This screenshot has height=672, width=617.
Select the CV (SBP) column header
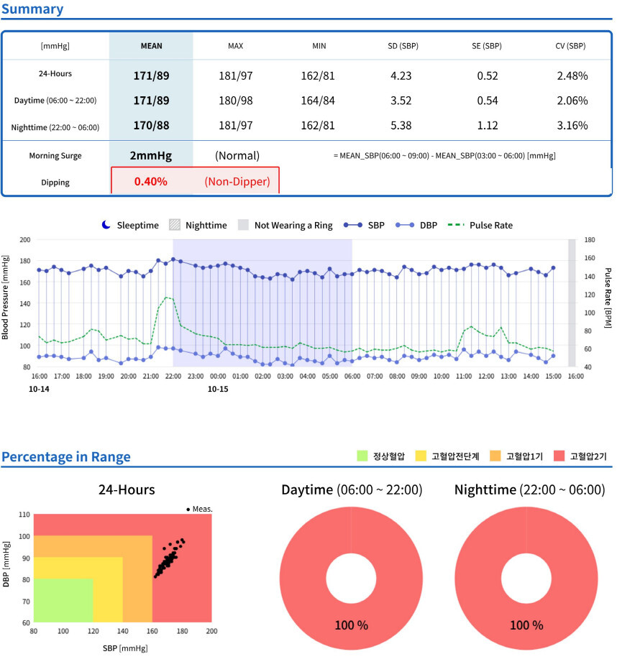(571, 46)
